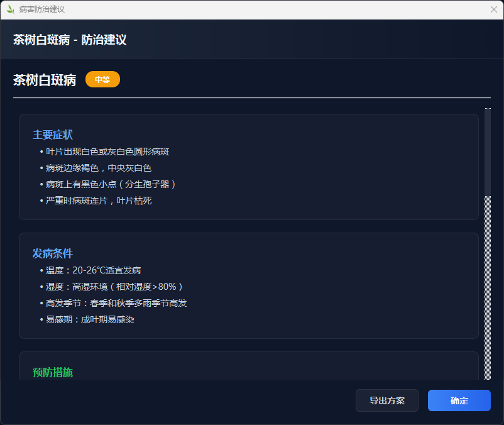Click the line 严重时病斑连片，叶片枯死
Screen dimensions: 504x425
[x=98, y=201]
